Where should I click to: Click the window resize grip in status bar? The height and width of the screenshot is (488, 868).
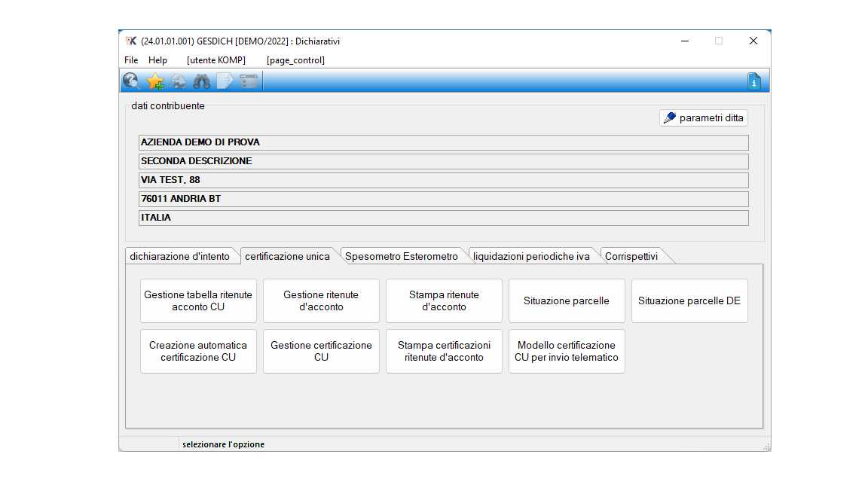766,447
